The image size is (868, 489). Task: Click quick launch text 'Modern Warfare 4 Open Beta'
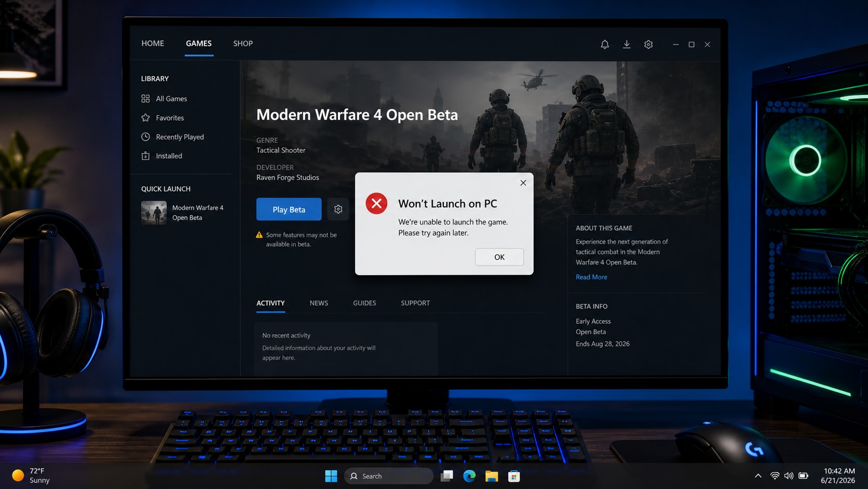(198, 213)
